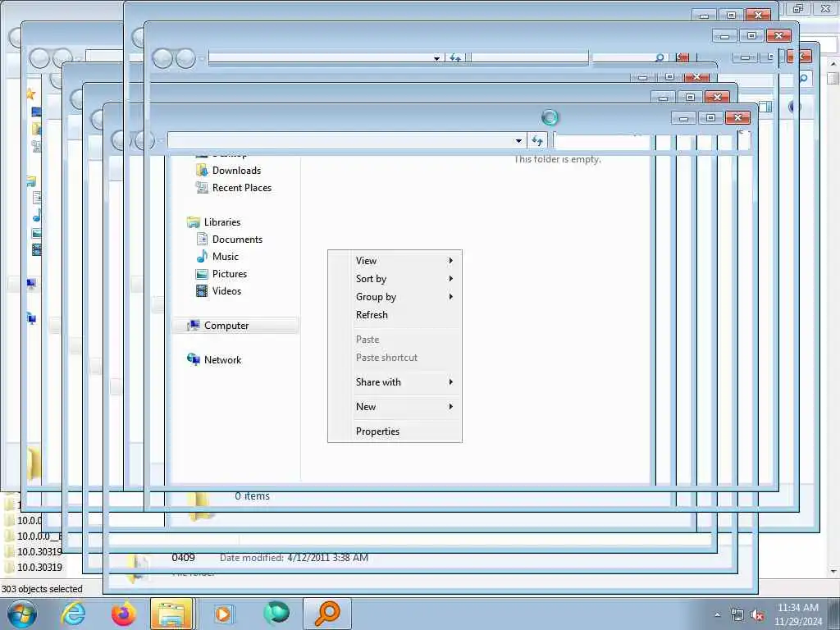Viewport: 840px width, 630px height.
Task: Expand the New submenu arrow
Action: [451, 407]
